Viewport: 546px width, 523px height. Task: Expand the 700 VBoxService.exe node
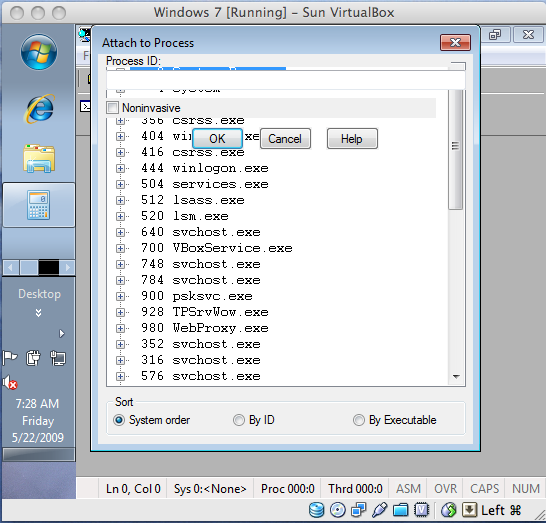pos(120,248)
